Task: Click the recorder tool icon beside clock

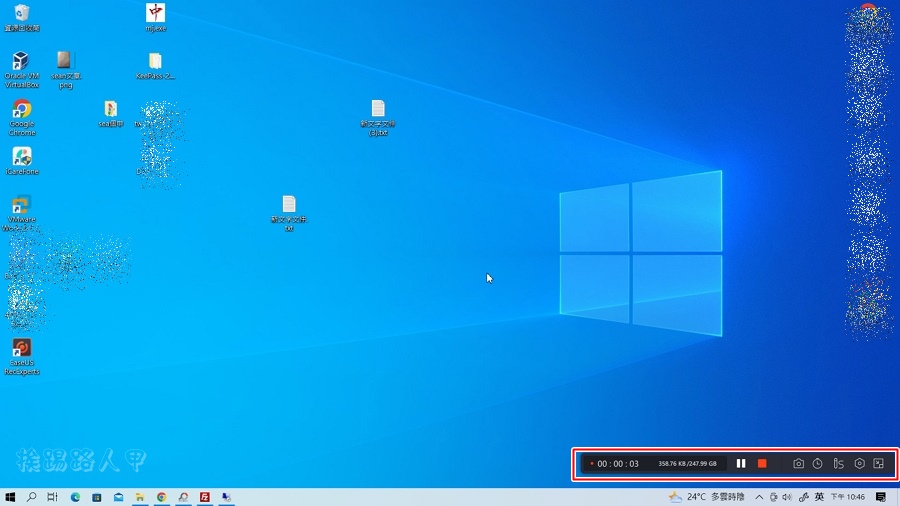Action: [x=838, y=463]
